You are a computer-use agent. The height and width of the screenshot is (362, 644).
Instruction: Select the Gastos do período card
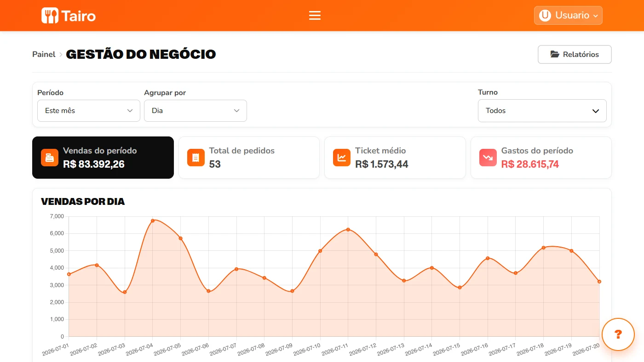click(x=541, y=158)
